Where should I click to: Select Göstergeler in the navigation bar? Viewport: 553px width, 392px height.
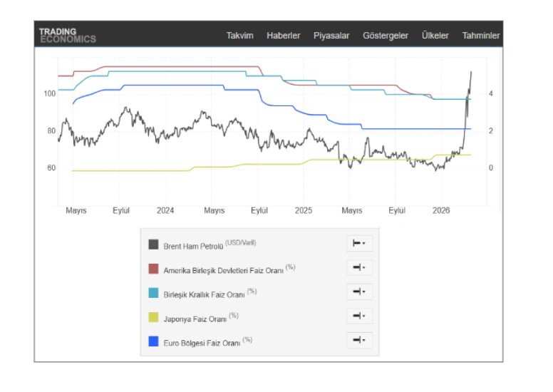click(x=385, y=36)
